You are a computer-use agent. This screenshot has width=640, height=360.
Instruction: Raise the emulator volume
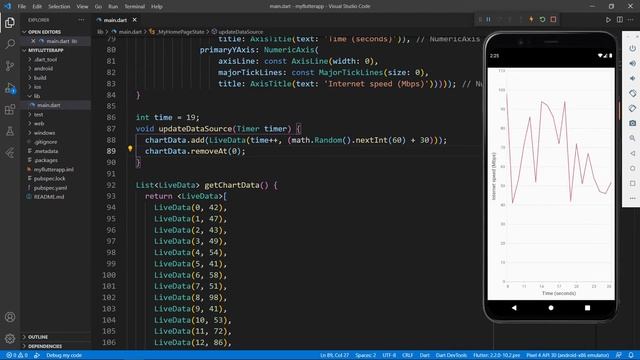632,63
